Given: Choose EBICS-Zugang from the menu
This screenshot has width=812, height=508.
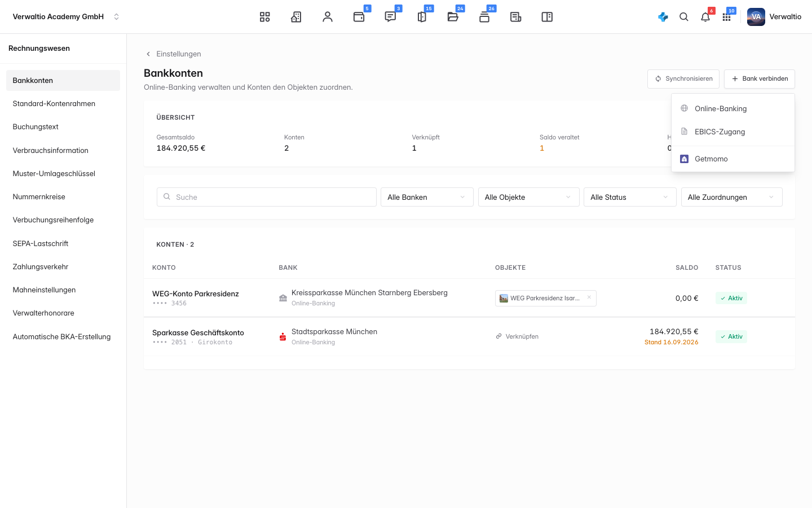Looking at the screenshot, I should [x=733, y=132].
